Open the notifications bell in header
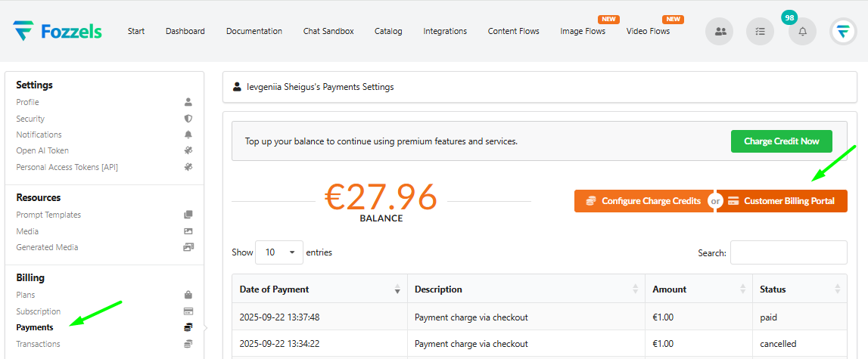The image size is (868, 359). 802,32
